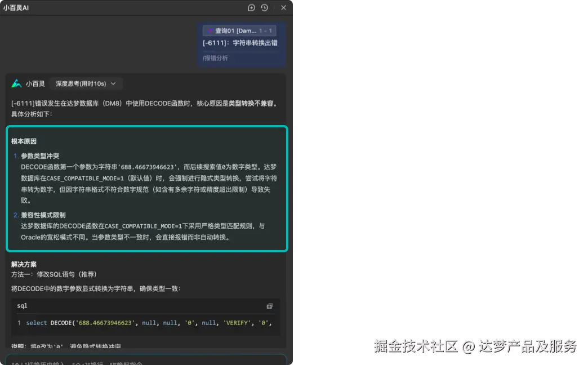Focus the chat input box at the bottom
Image resolution: width=588 pixels, height=365 pixels.
146,360
